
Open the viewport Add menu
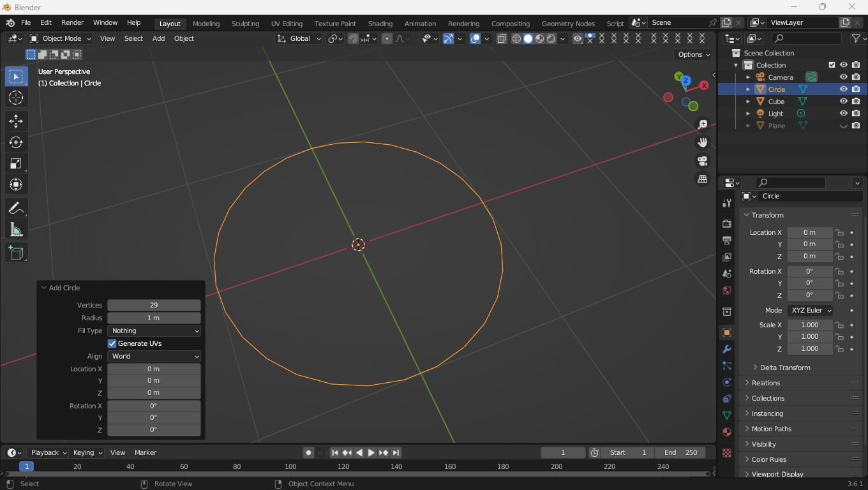(x=158, y=38)
